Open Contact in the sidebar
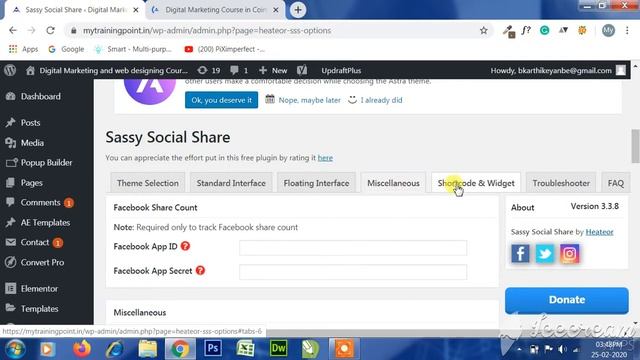640x360 pixels. 35,242
